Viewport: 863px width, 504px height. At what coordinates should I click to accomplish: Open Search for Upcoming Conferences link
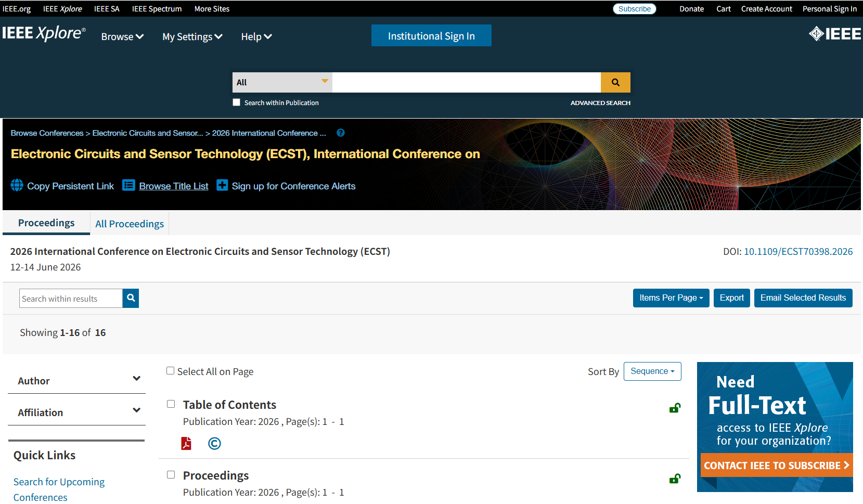click(x=59, y=489)
